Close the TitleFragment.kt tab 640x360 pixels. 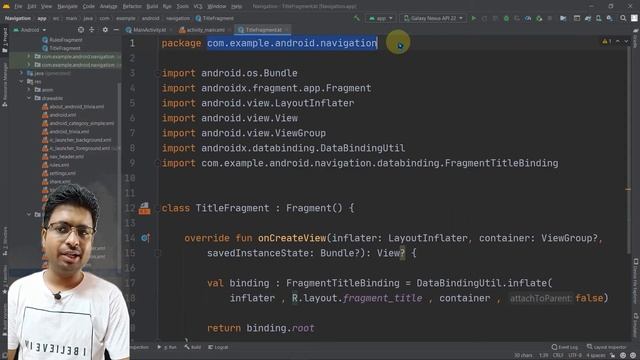tap(287, 30)
